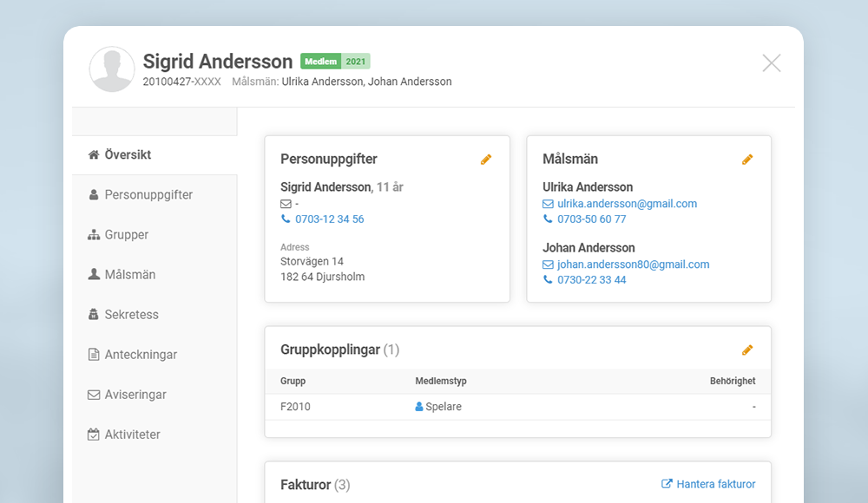Open Hantera fakturor link
This screenshot has width=868, height=503.
715,484
